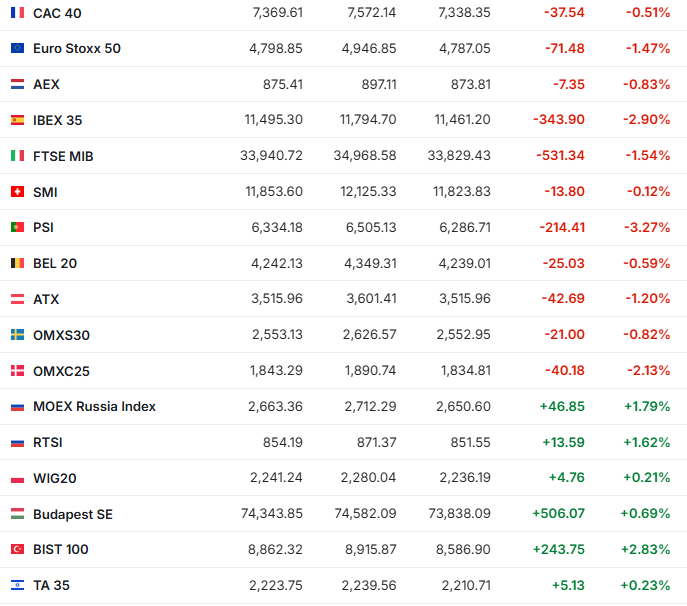The height and width of the screenshot is (606, 687).
Task: Click the Spain flag icon beside IBEX 35
Action: [17, 120]
